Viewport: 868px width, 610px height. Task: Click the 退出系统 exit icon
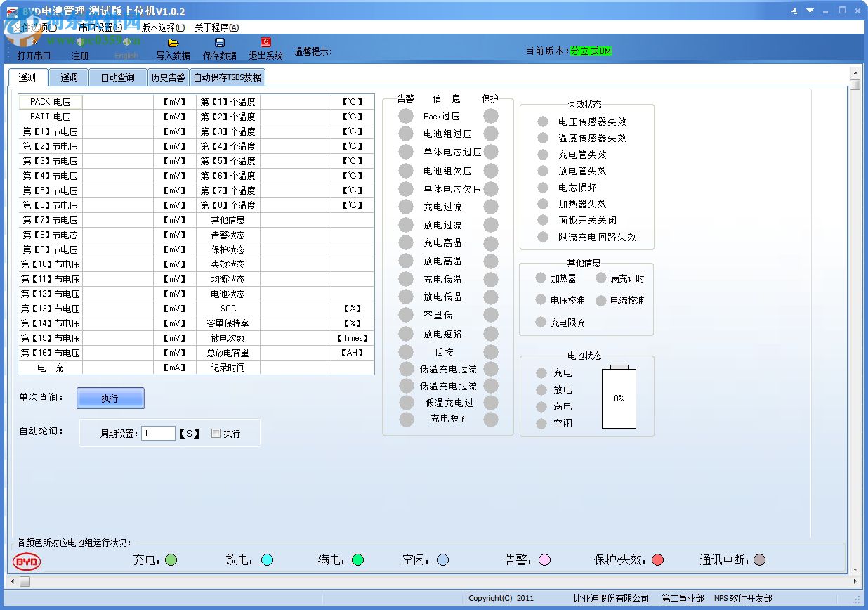pyautogui.click(x=265, y=42)
